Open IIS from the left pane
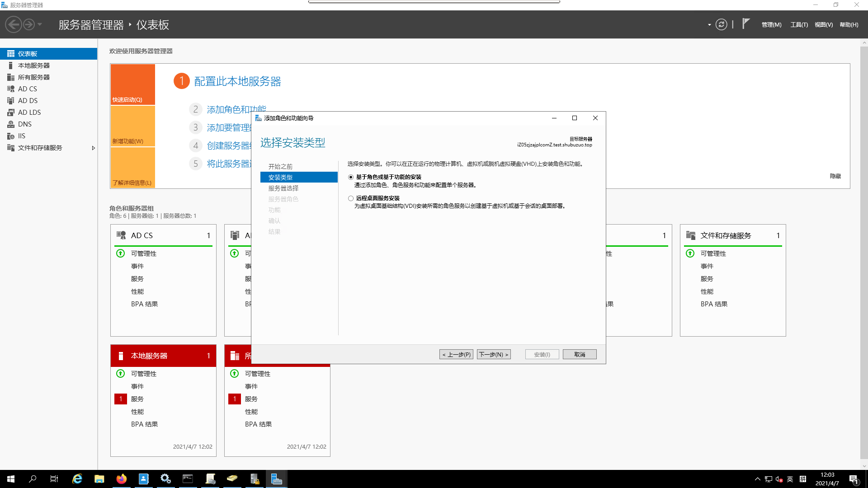Viewport: 868px width, 488px height. coord(21,136)
